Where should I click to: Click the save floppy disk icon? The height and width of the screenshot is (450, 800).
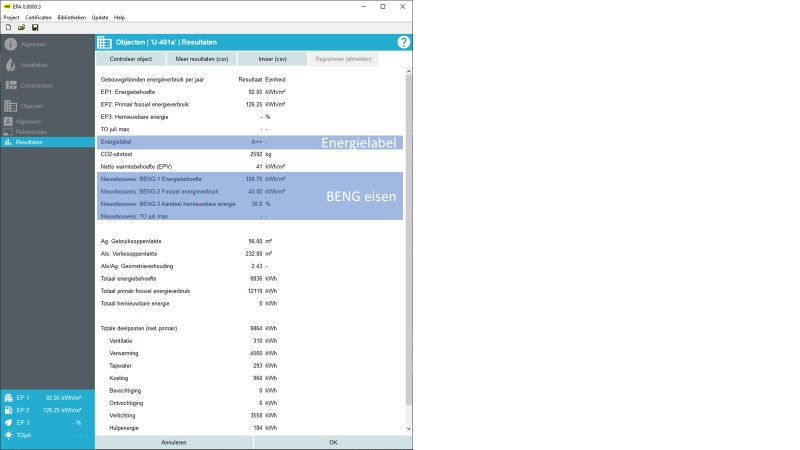click(35, 27)
